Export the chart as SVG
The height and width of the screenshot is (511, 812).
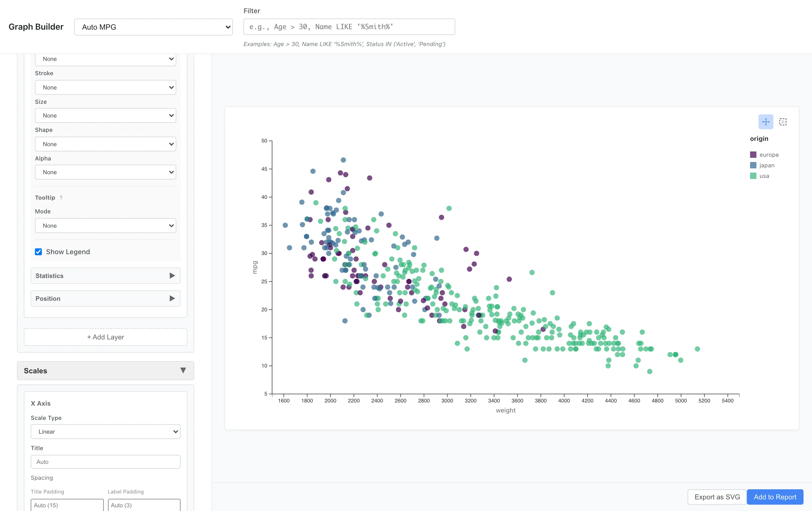coord(716,497)
